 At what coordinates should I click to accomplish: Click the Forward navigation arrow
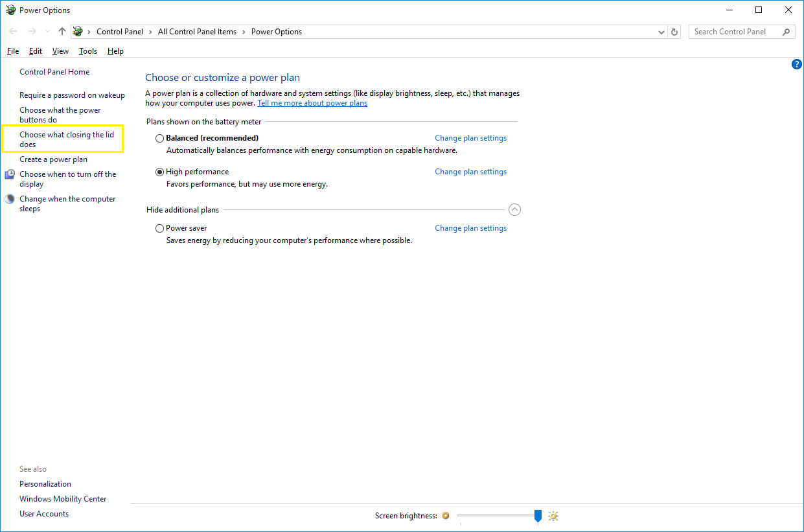[32, 31]
